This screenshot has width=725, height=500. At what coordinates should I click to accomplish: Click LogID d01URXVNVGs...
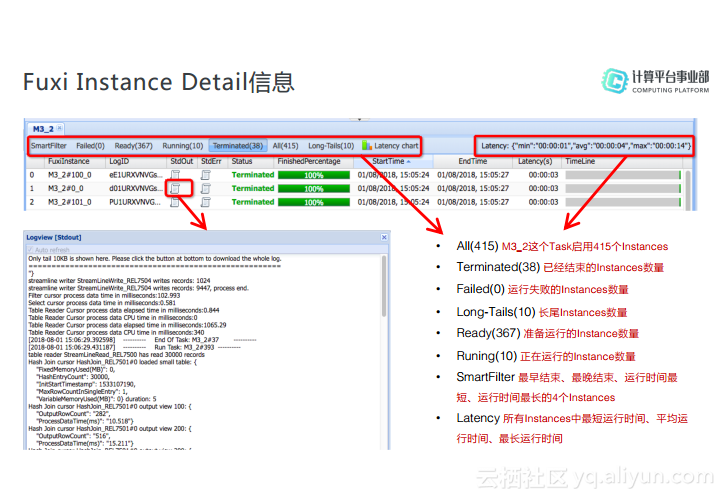point(136,188)
